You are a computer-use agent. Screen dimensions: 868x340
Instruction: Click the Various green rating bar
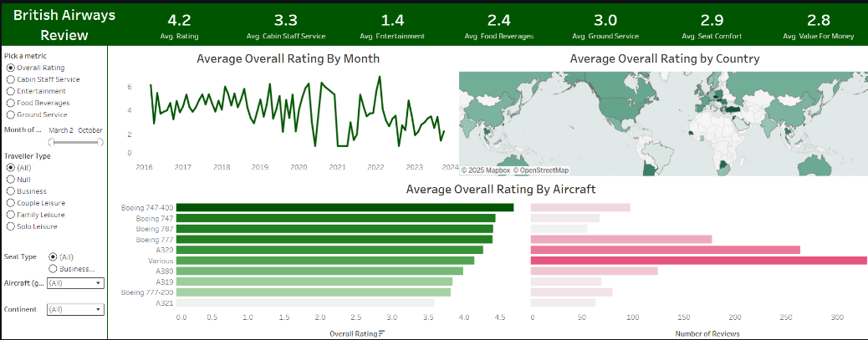click(x=325, y=261)
